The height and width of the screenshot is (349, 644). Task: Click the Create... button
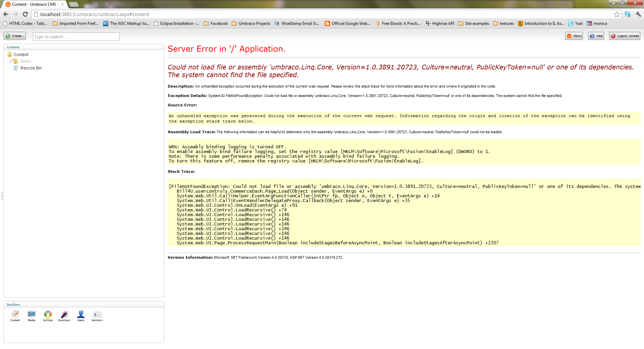tap(15, 36)
